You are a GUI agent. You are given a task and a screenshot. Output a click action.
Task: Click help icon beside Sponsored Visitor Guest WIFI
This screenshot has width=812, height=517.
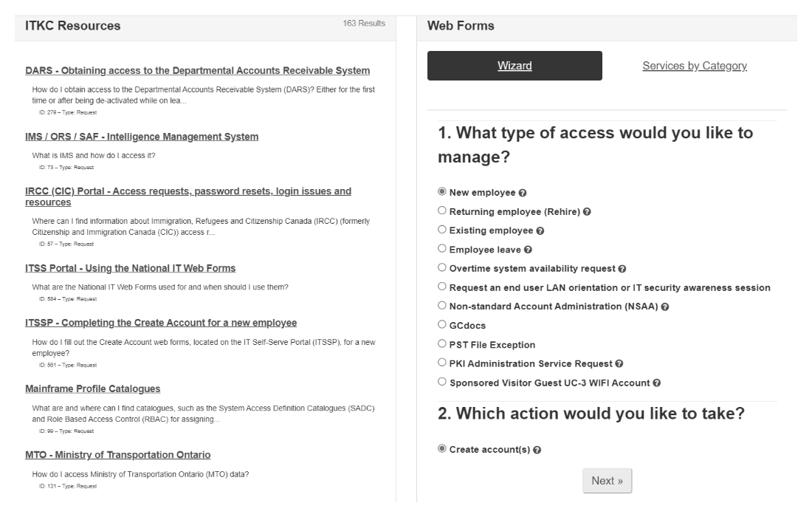tap(656, 383)
